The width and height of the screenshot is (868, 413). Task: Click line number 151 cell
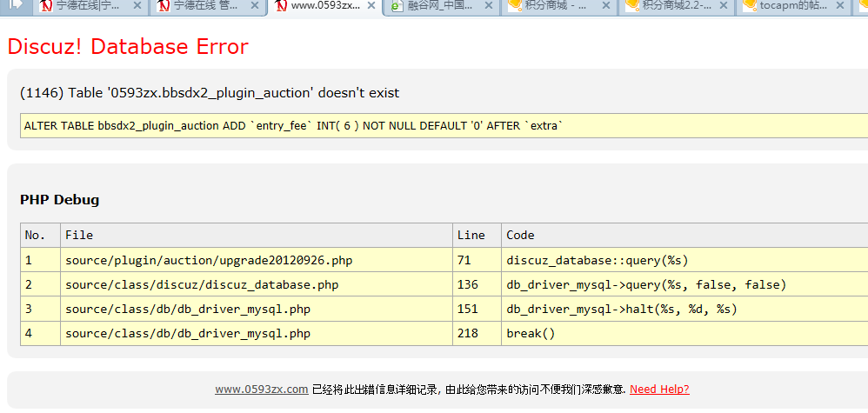point(477,309)
